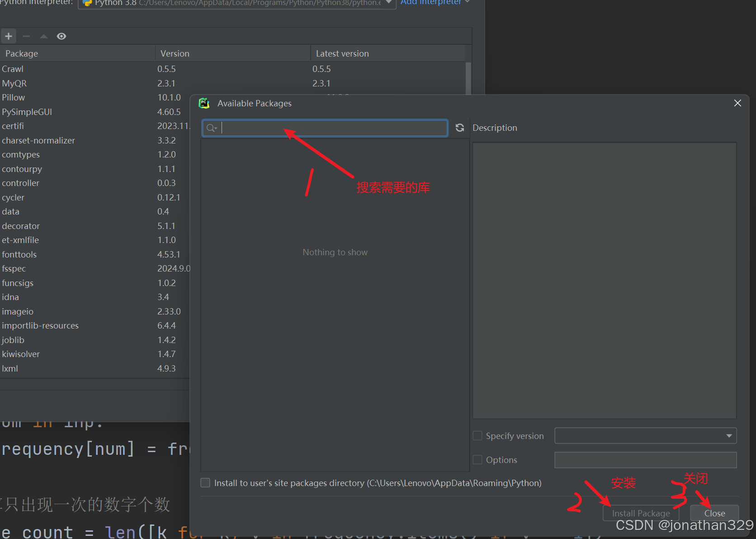Check Install to user's site packages directory
The height and width of the screenshot is (539, 756).
click(205, 483)
